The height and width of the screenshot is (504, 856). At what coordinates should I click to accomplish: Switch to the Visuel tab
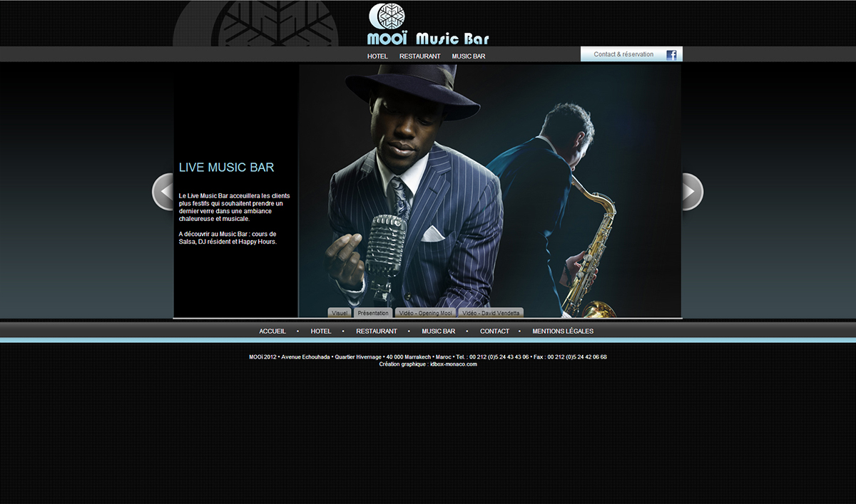[x=340, y=313]
